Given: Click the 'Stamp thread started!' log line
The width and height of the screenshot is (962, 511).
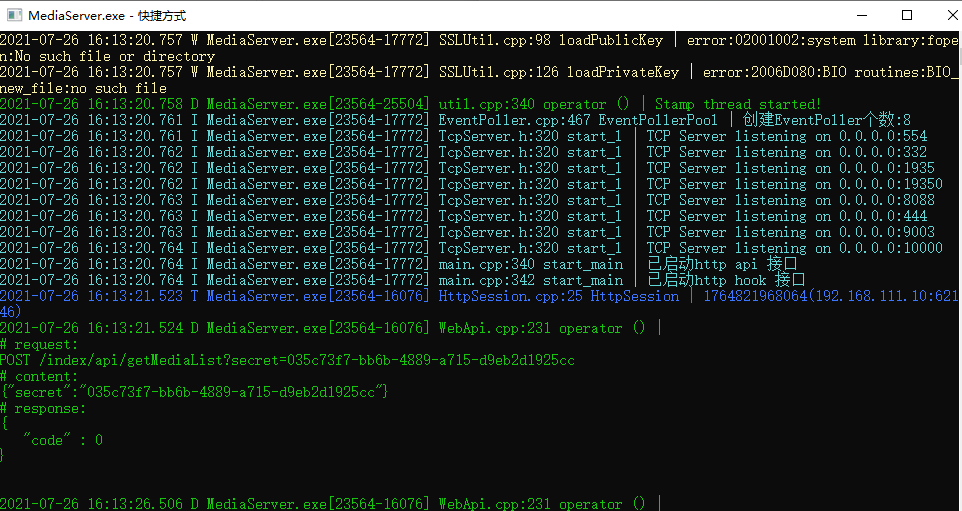Looking at the screenshot, I should 410,104.
